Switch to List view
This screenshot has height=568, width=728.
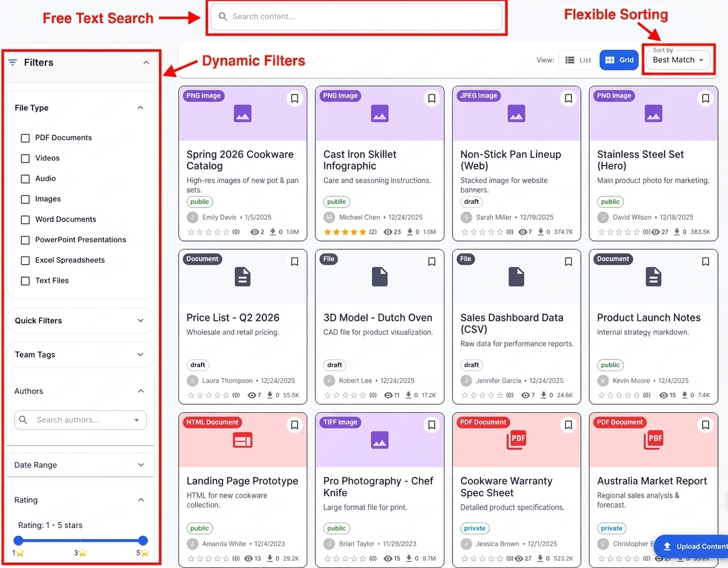point(577,60)
